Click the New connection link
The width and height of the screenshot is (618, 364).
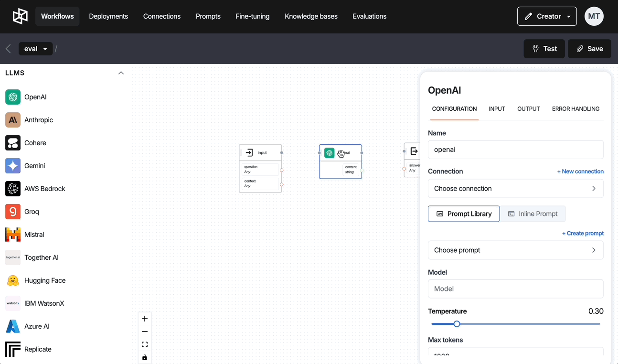pyautogui.click(x=580, y=171)
